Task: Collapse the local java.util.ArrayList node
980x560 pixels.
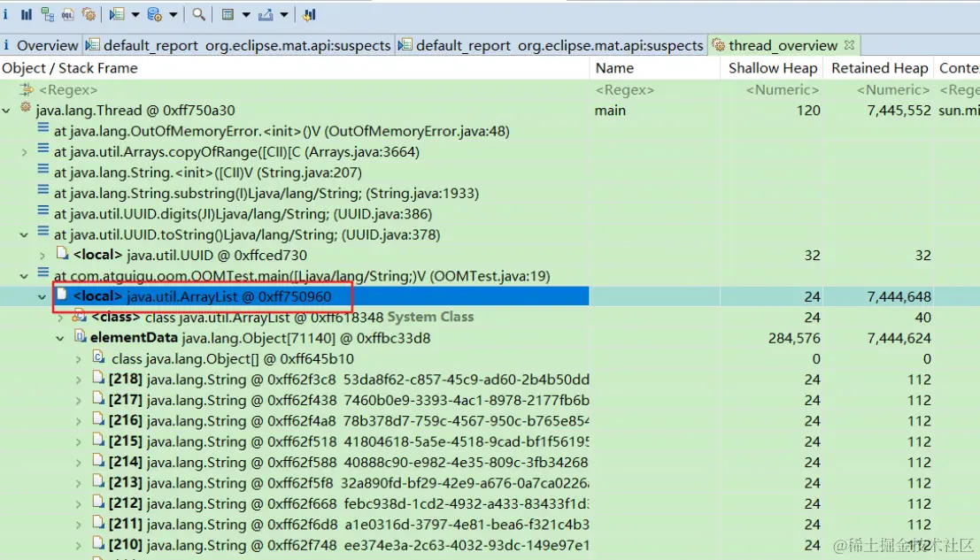Action: [x=42, y=297]
